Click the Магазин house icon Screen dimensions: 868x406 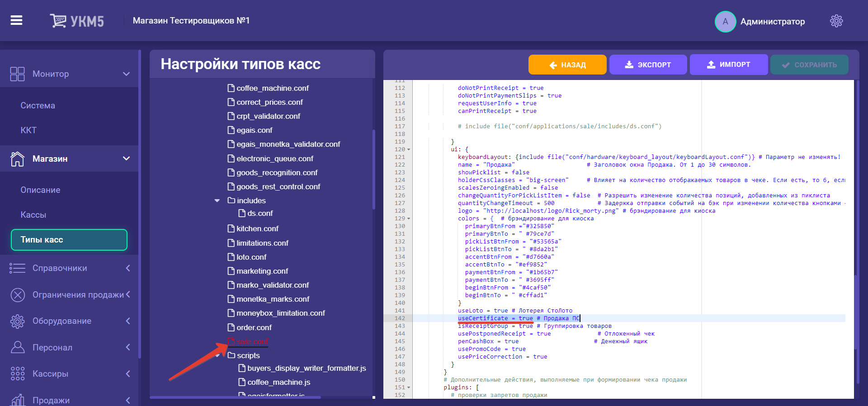pos(17,159)
